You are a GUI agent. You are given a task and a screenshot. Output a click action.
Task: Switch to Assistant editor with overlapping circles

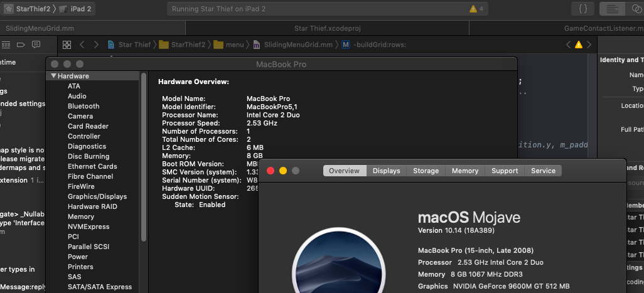635,9
